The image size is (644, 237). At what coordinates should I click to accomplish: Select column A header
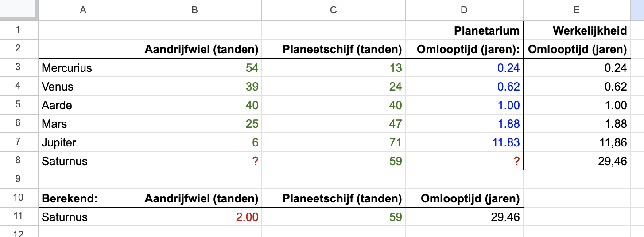[x=83, y=10]
